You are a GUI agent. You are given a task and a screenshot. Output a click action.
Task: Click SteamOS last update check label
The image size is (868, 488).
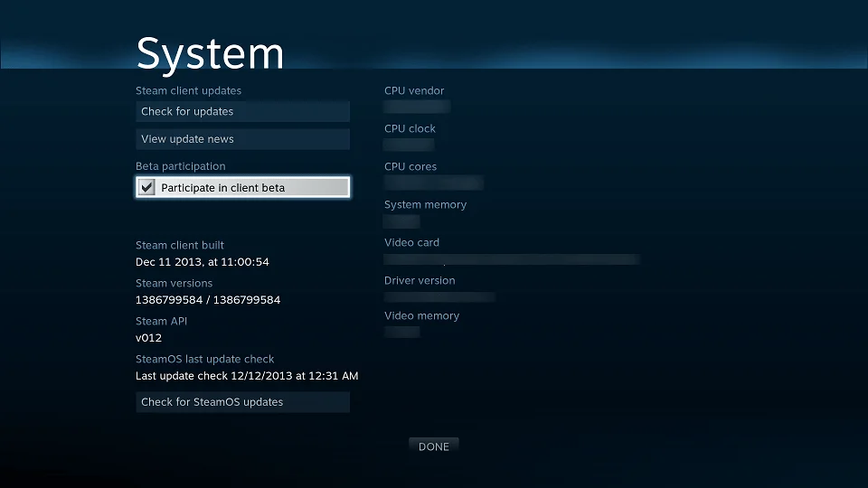click(205, 359)
